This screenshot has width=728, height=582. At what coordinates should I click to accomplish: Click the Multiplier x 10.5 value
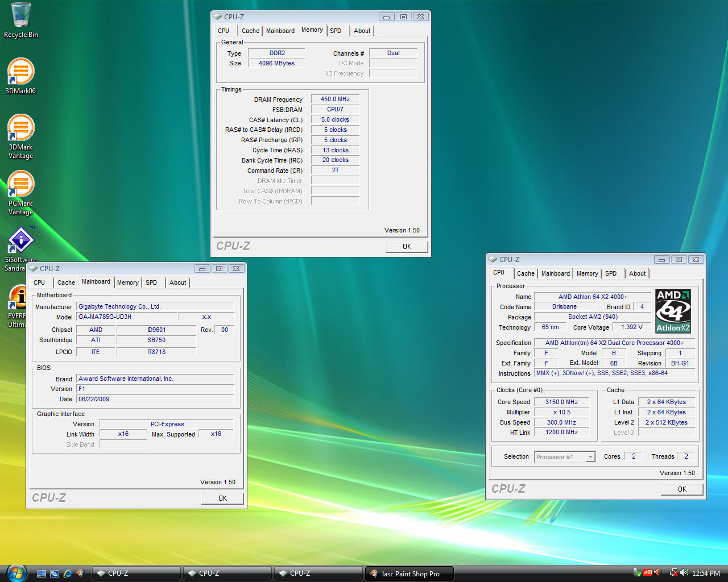click(562, 412)
